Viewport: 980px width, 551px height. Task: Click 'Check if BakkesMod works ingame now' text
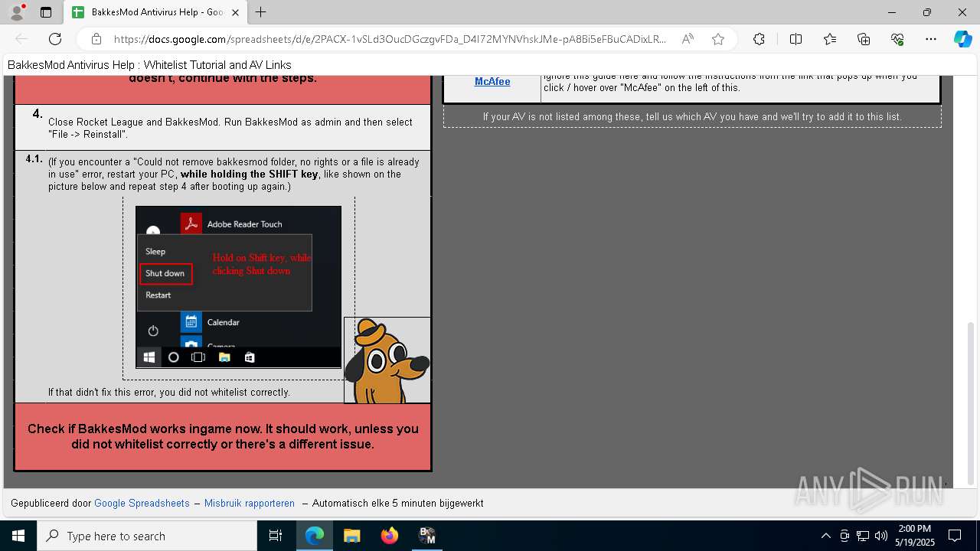[x=223, y=436]
